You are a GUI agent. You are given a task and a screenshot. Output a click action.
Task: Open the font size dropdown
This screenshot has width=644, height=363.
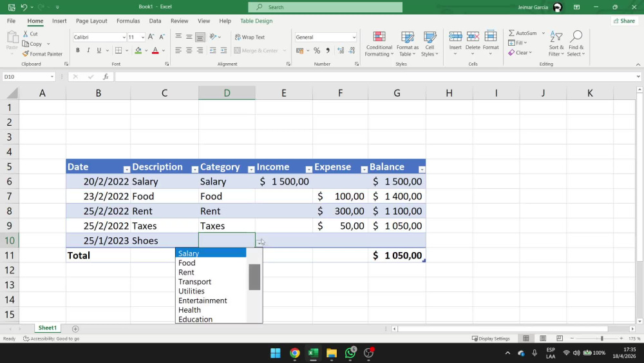point(142,37)
